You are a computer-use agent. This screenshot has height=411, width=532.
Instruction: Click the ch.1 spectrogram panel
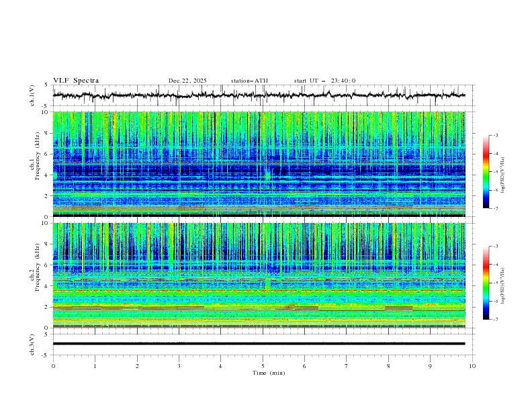pyautogui.click(x=259, y=164)
